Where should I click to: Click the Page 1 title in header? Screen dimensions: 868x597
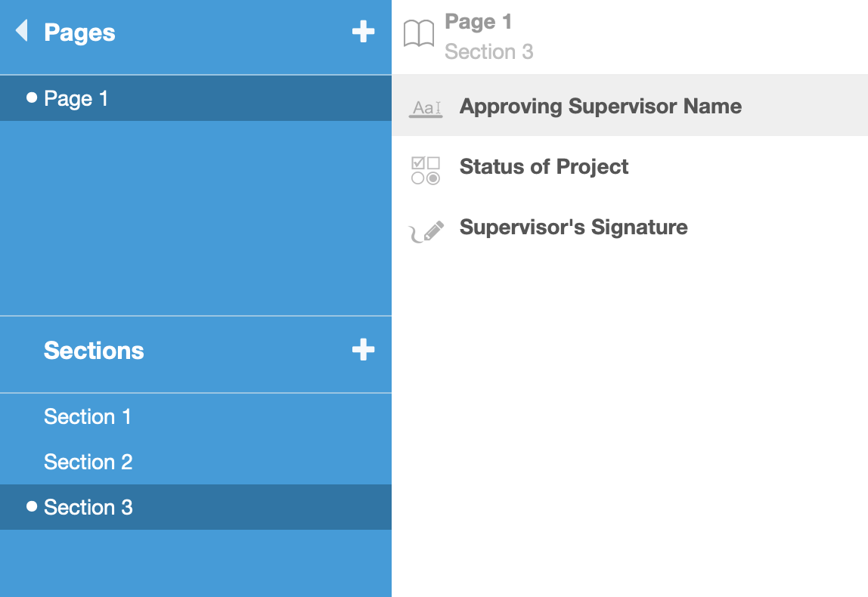pyautogui.click(x=478, y=22)
